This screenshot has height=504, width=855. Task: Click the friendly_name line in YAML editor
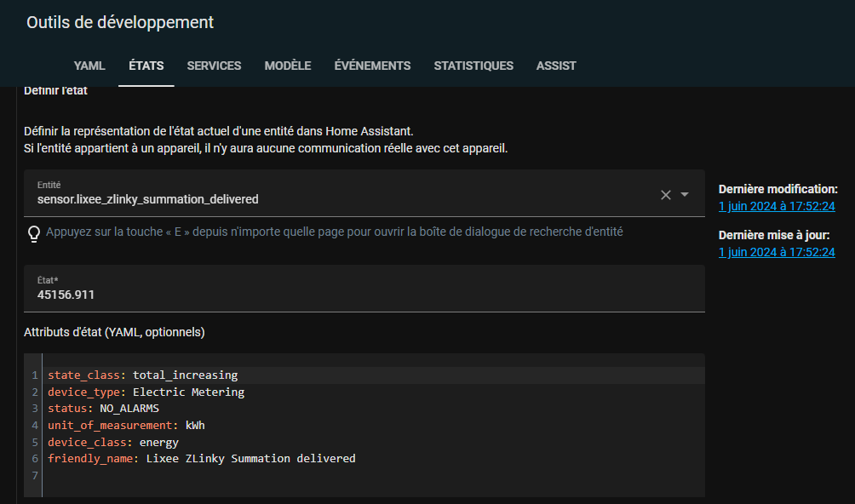tap(373, 459)
